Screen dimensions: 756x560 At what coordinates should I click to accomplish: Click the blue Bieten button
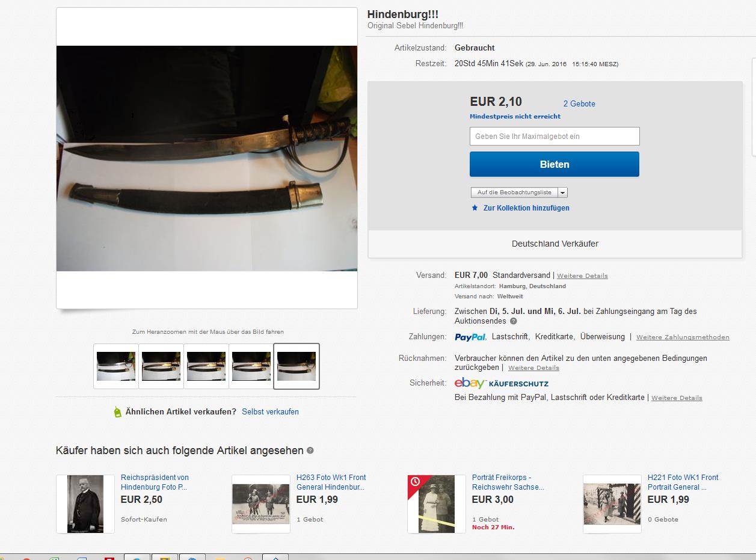coord(555,164)
